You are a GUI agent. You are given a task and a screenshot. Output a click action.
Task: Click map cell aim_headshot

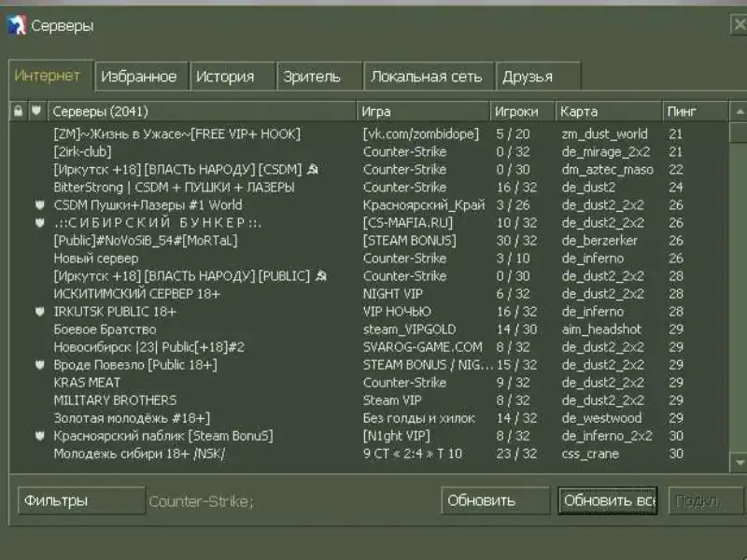click(x=601, y=329)
